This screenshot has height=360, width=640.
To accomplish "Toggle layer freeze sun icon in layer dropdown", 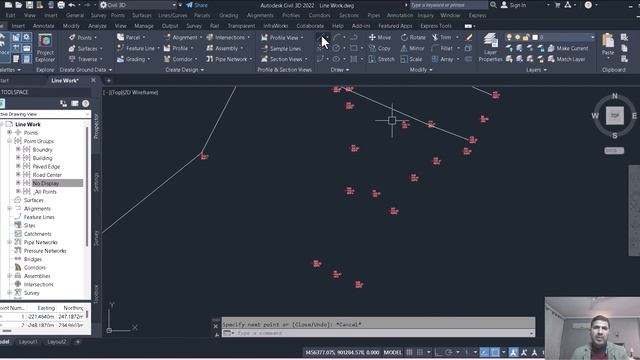I will pos(518,37).
